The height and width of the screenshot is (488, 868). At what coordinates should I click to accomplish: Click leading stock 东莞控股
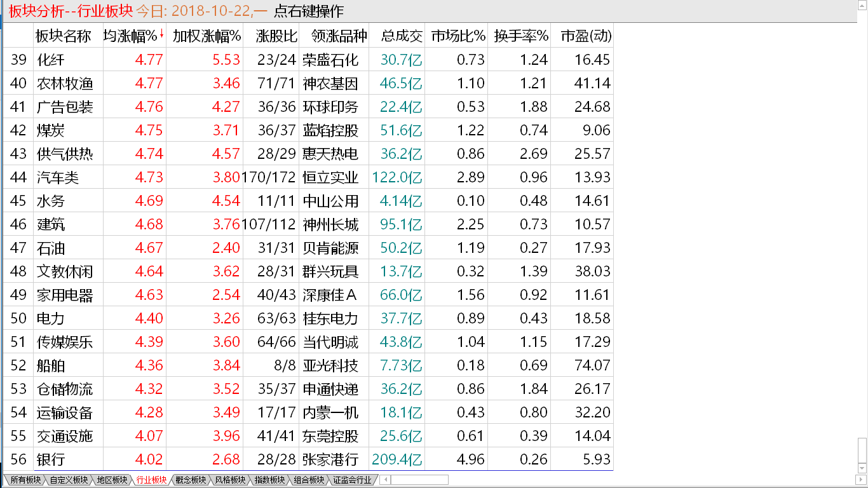pos(330,436)
